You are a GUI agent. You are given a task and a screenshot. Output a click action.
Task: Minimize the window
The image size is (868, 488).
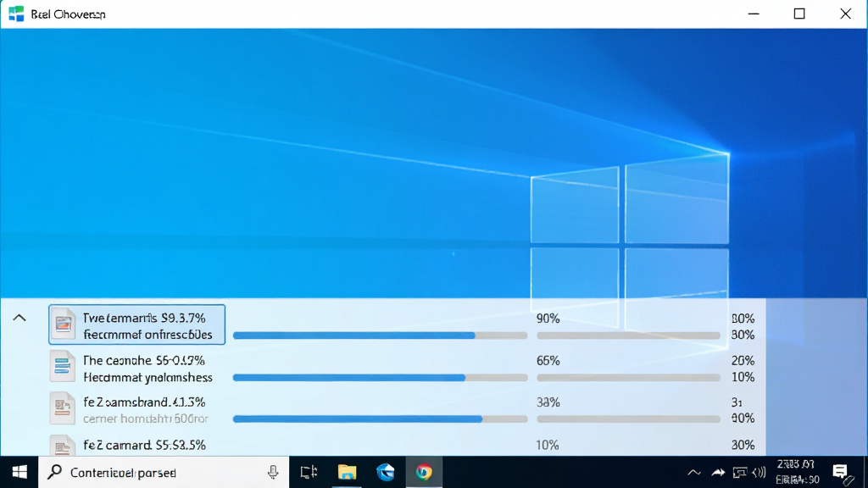[754, 14]
